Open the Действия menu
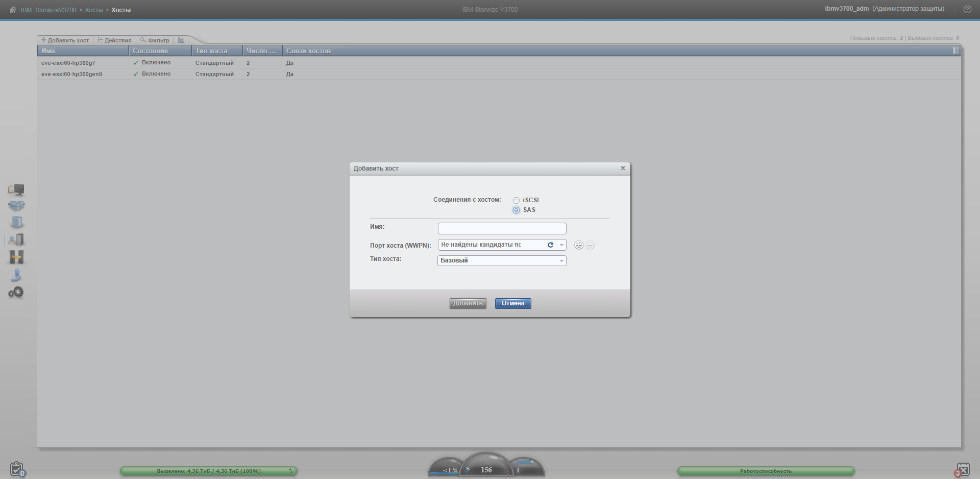 pos(115,40)
